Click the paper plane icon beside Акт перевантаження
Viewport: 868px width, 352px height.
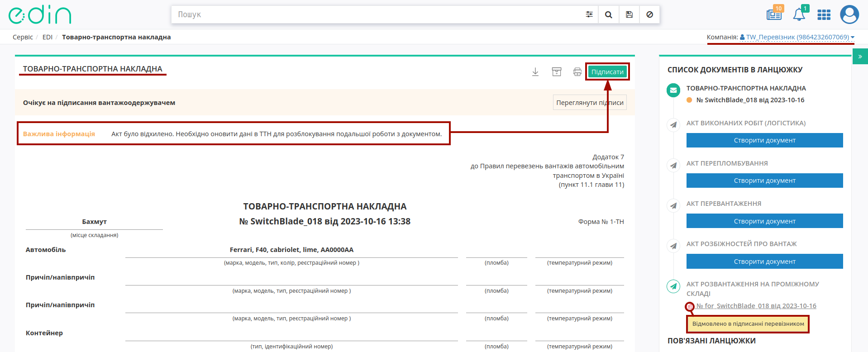tap(673, 205)
